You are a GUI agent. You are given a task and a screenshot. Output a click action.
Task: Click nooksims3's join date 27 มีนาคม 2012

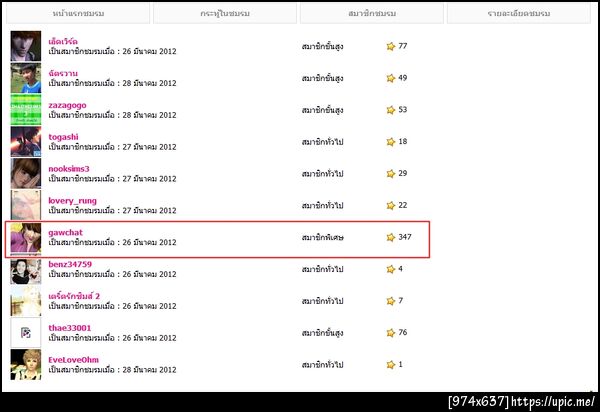[149, 179]
